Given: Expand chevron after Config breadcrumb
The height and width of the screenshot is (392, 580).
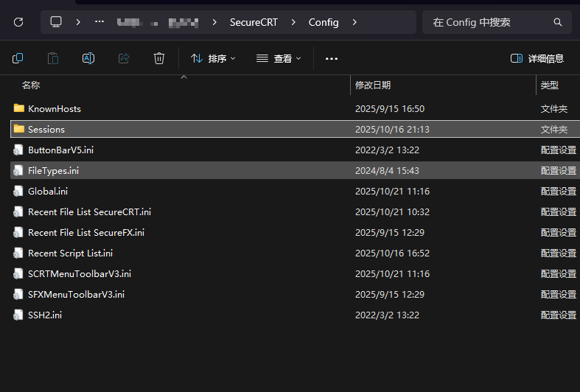Looking at the screenshot, I should coord(354,22).
